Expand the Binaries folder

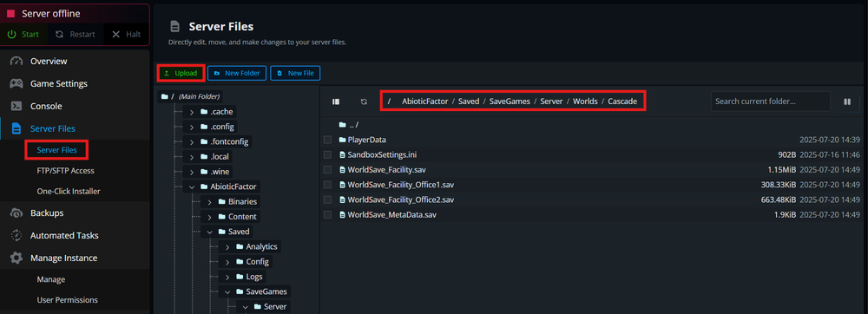209,202
